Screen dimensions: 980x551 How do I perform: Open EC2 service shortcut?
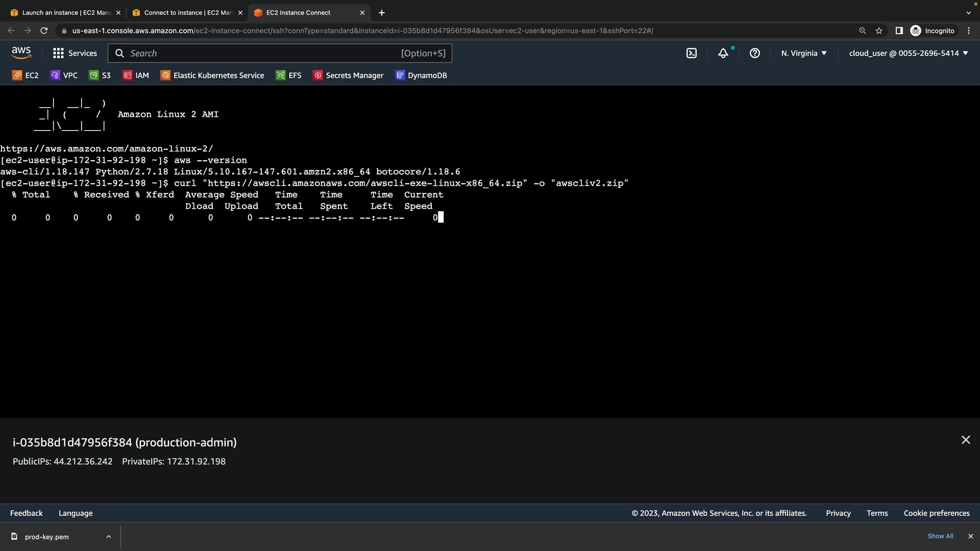[26, 76]
